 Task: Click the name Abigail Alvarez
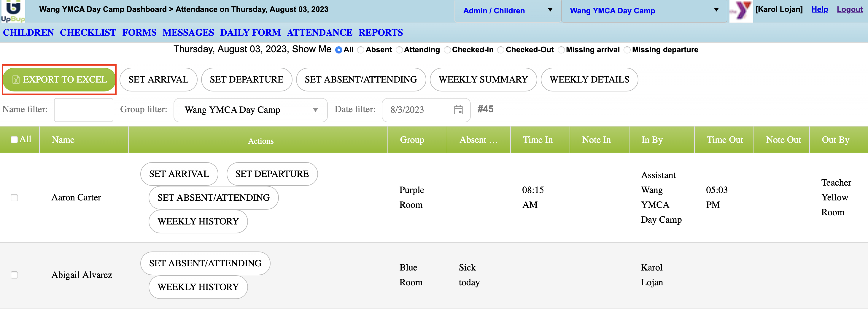tap(82, 275)
